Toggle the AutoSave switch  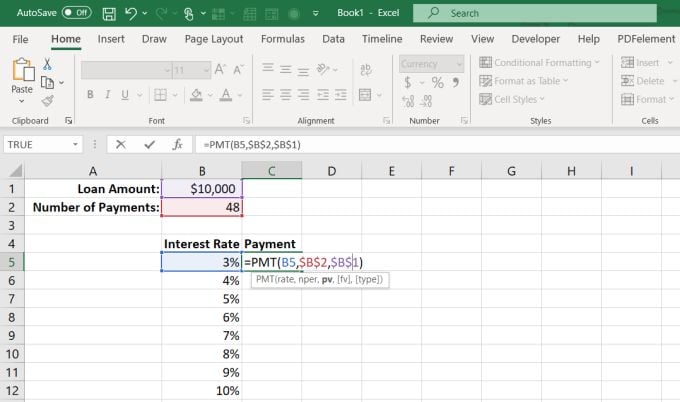[x=76, y=13]
